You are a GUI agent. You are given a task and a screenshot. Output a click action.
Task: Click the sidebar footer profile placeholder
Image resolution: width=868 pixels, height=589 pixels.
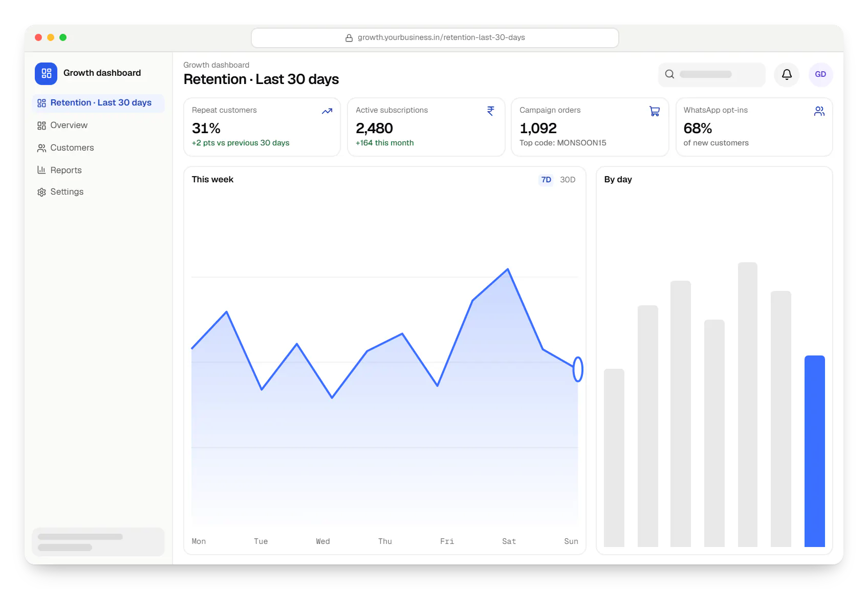pyautogui.click(x=98, y=542)
